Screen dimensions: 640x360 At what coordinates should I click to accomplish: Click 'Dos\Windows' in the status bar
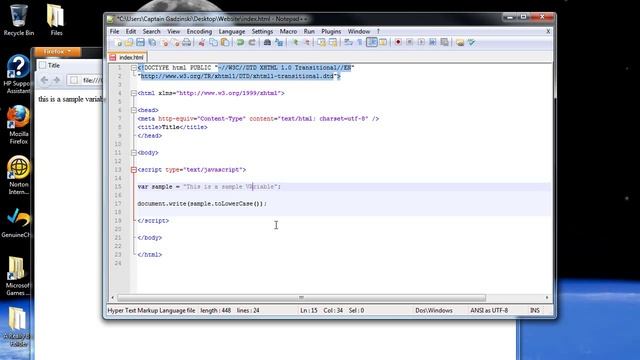434,311
